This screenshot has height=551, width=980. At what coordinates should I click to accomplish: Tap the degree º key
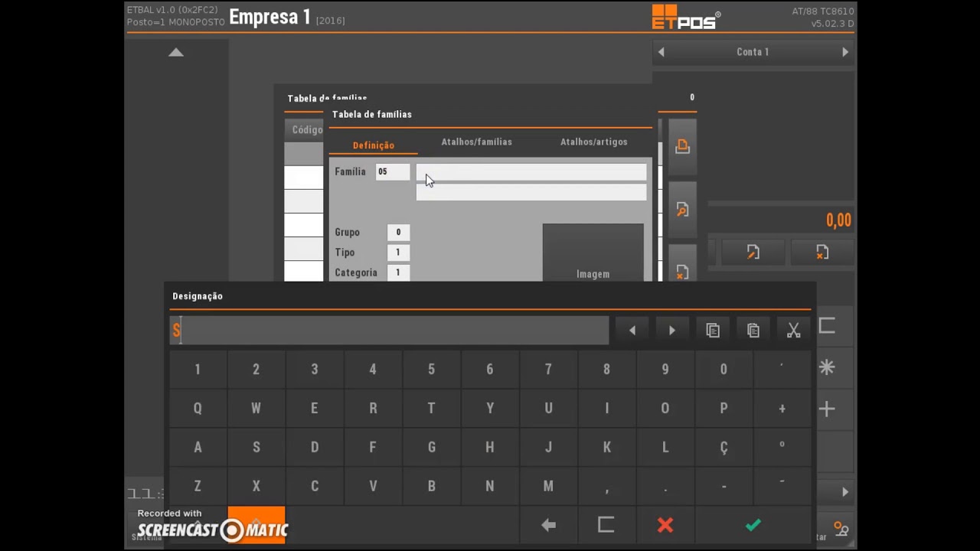click(x=782, y=448)
